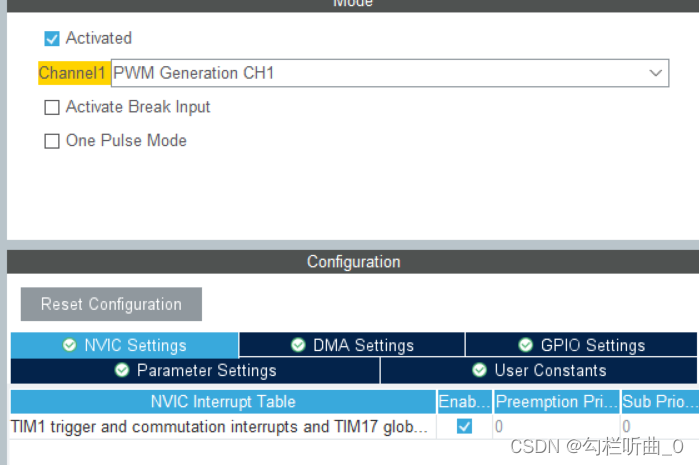Click the Preemption Priority value cell
Screen dimensions: 699x465
click(x=556, y=427)
